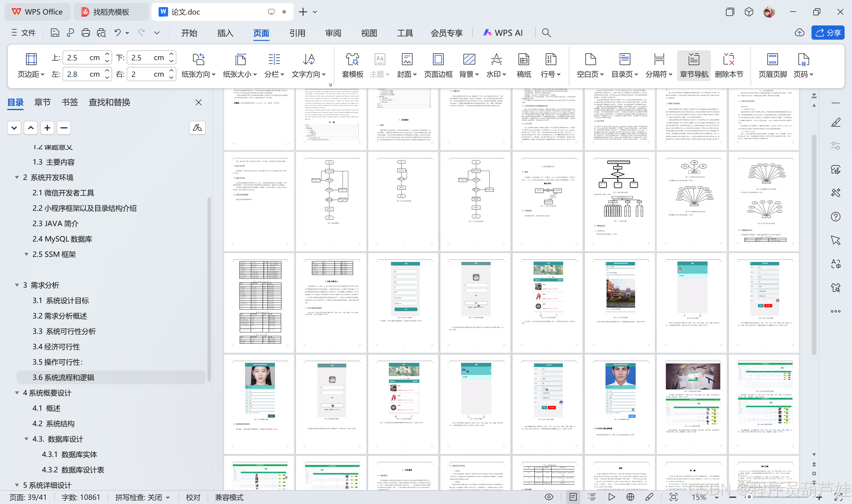Click the collapse level minus button
852x504 pixels.
(x=64, y=128)
